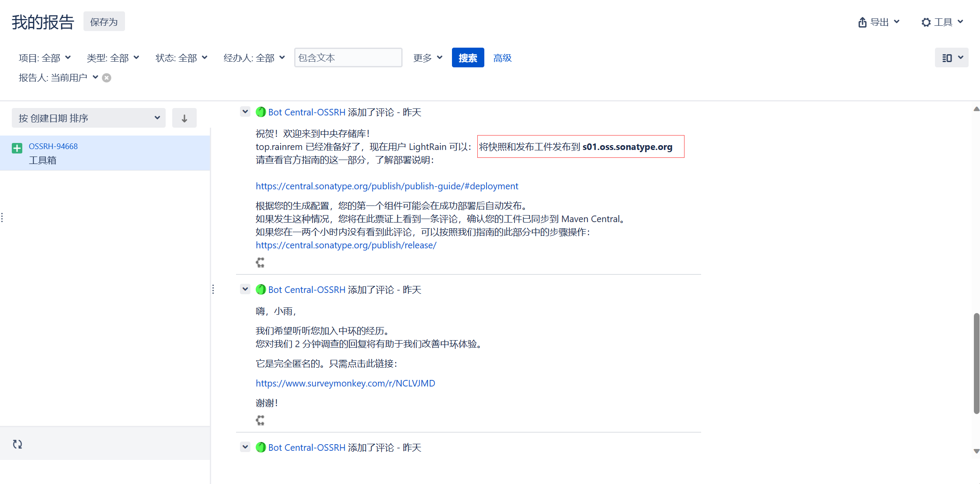
Task: Open the 按 创建日期 排序 dropdown
Action: (89, 118)
